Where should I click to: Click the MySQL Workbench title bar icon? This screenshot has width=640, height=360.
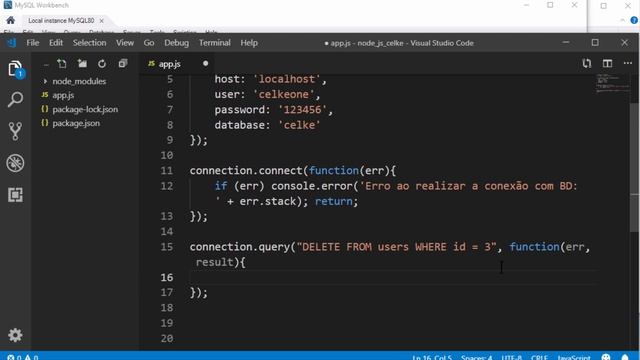pos(7,5)
